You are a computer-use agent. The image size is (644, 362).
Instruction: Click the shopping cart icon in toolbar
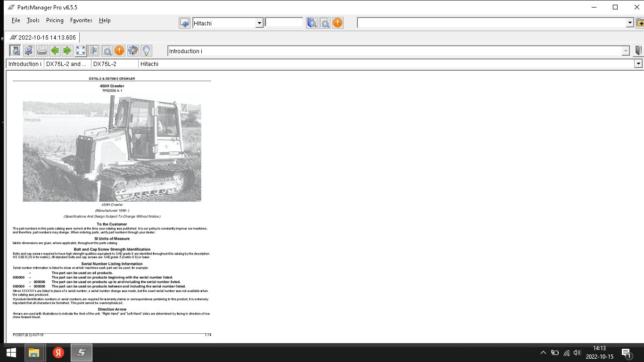coord(29,50)
